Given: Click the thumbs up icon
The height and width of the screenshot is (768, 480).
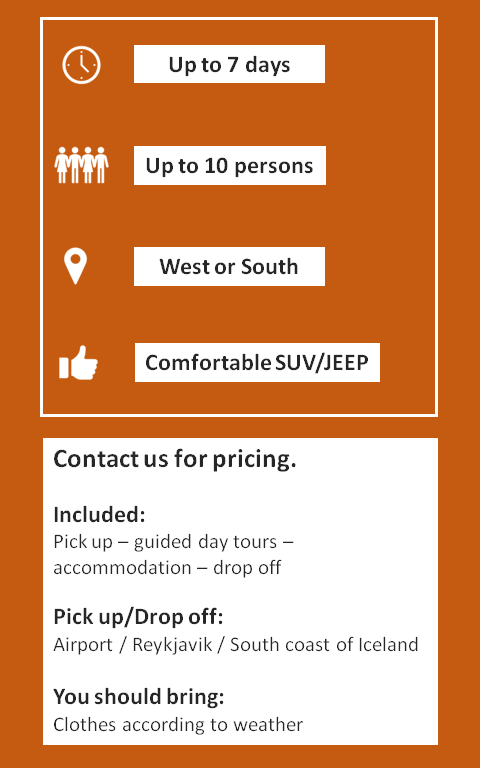Looking at the screenshot, I should pos(78,362).
